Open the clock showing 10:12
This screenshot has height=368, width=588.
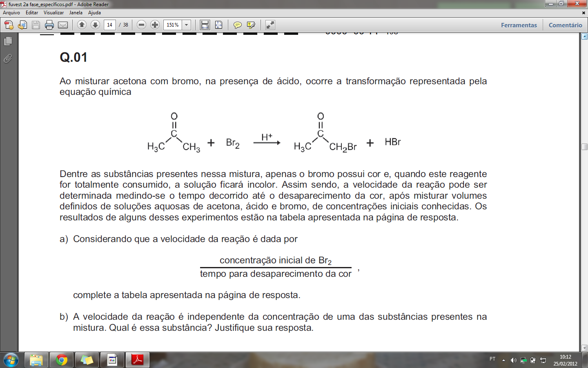pyautogui.click(x=566, y=360)
